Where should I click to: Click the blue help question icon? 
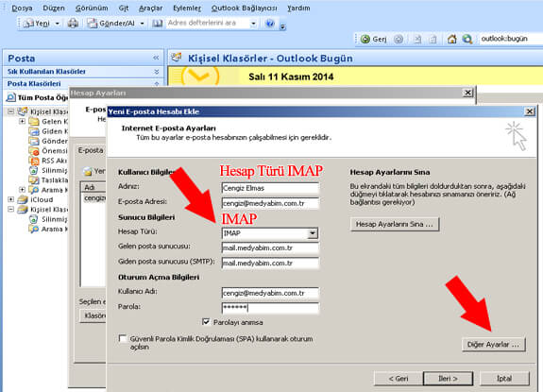point(270,24)
